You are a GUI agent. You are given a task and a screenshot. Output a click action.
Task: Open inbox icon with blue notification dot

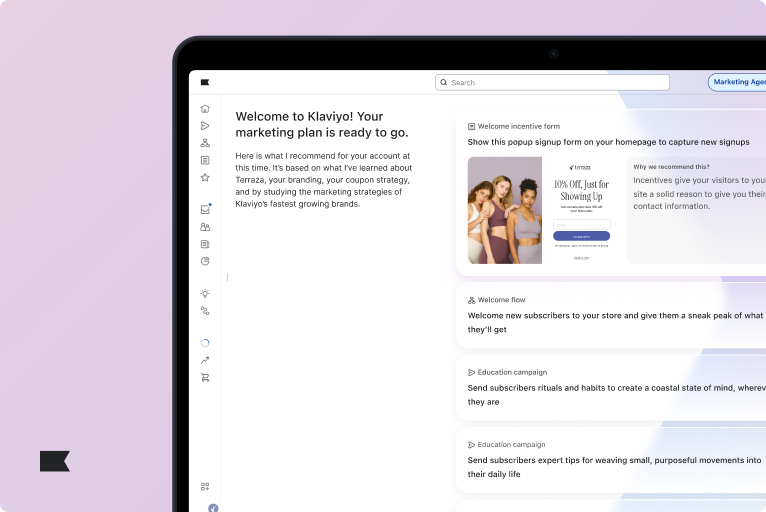(205, 209)
